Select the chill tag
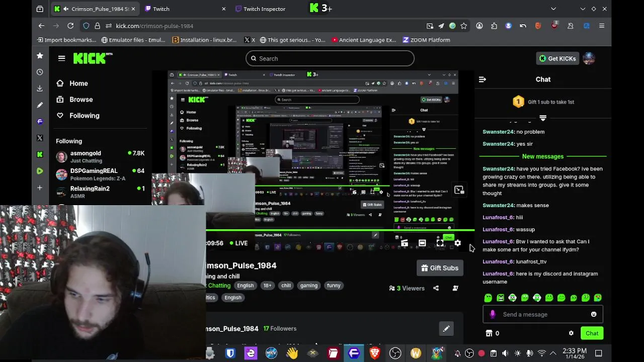644x362 pixels. (x=286, y=286)
